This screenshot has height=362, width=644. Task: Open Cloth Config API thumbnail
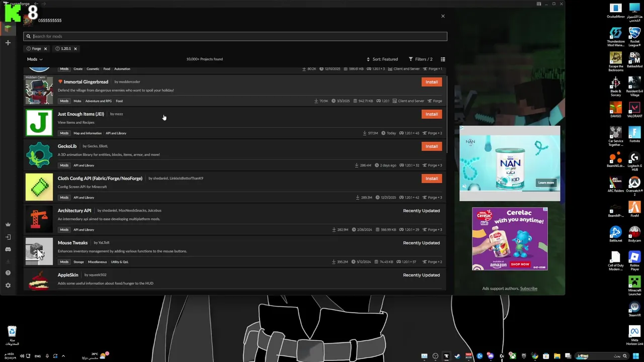(x=39, y=187)
